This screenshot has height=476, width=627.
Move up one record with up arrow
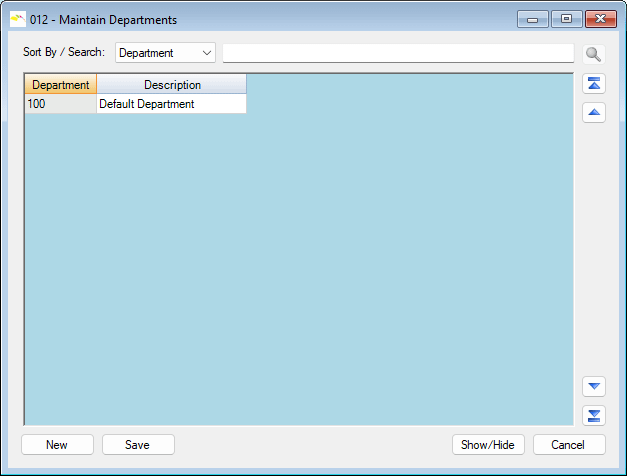594,112
